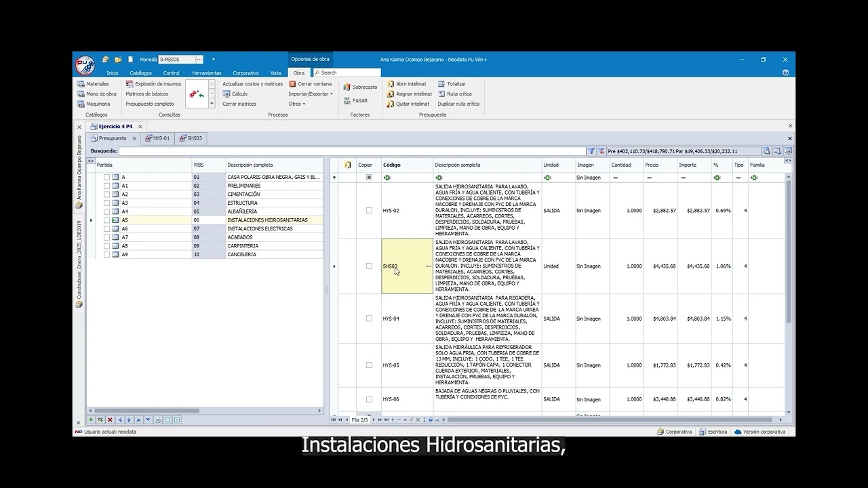Add a partida with green plus icon
868x488 pixels.
point(91,420)
